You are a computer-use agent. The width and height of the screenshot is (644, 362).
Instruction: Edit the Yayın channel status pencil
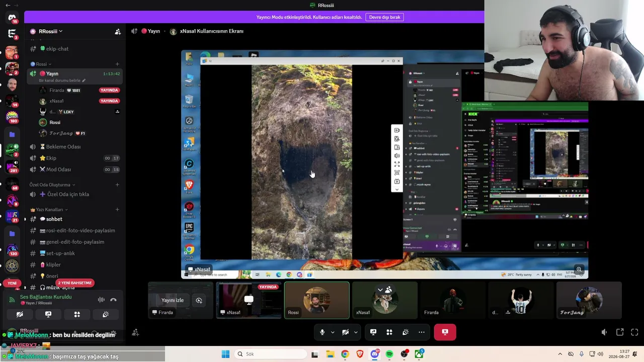point(84,80)
